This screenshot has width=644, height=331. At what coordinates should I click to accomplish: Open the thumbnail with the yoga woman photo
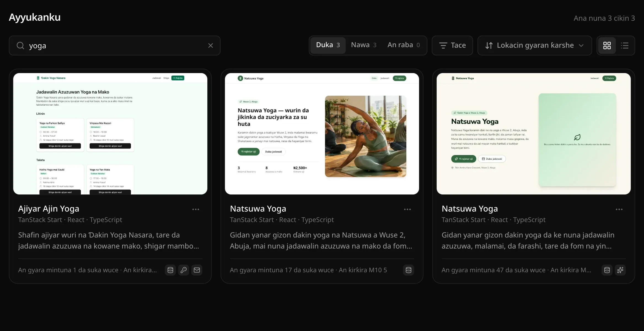point(322,134)
